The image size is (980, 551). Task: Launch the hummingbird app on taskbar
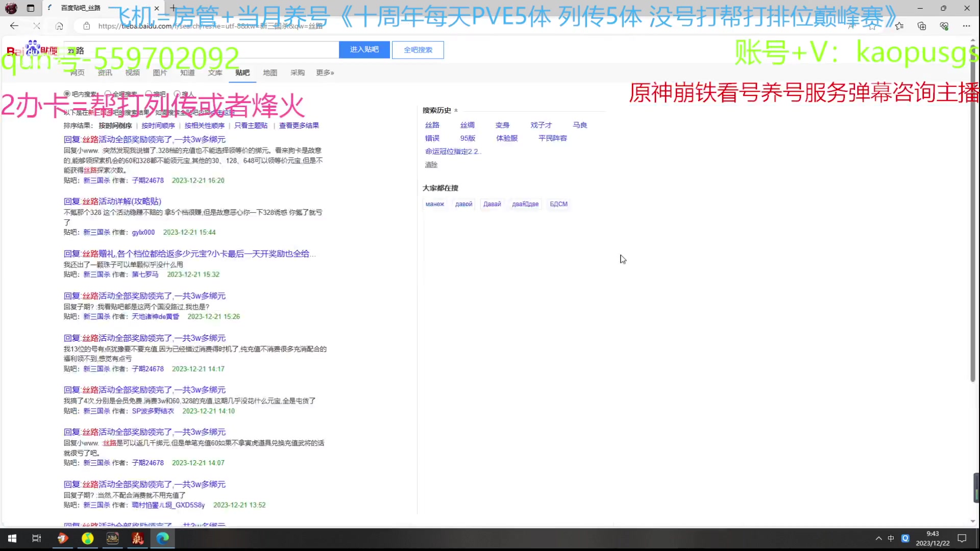(62, 538)
